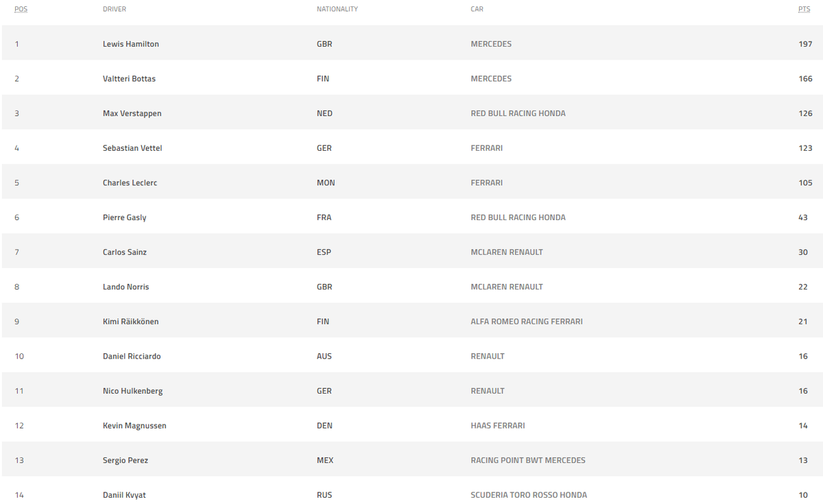Open Carlos Sainz driver link
The image size is (823, 504).
pos(124,252)
